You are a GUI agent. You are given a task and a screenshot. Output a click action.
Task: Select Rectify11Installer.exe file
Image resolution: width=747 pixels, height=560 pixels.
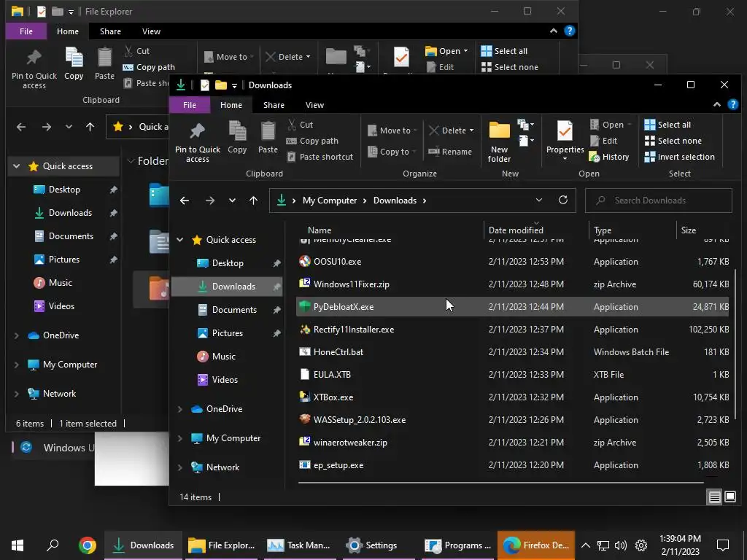coord(513,330)
